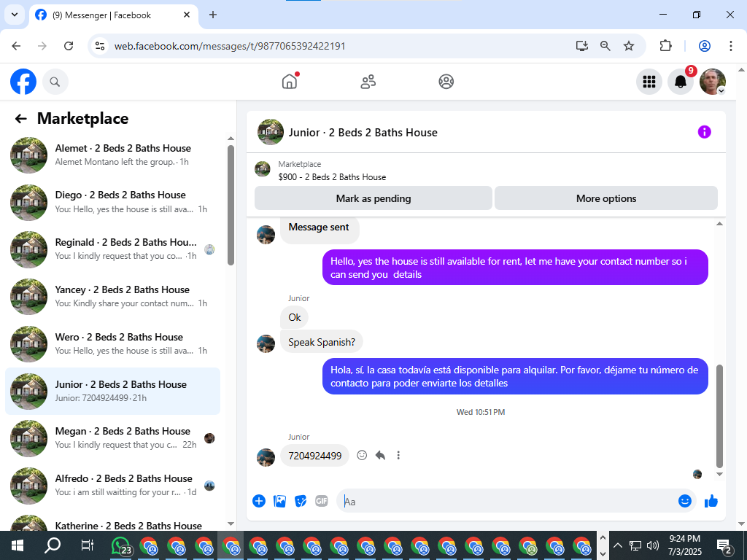Go back from the Marketplace chats list

20,119
